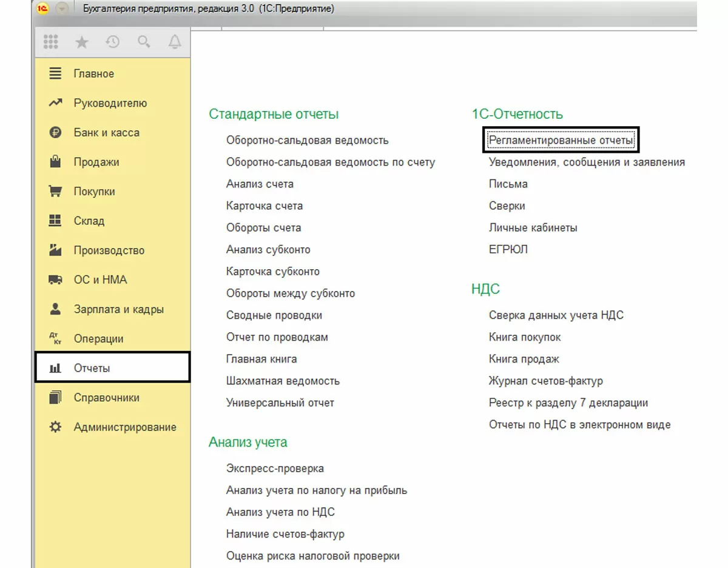Open Сверка данных учета НДС link
728x568 pixels.
[556, 315]
